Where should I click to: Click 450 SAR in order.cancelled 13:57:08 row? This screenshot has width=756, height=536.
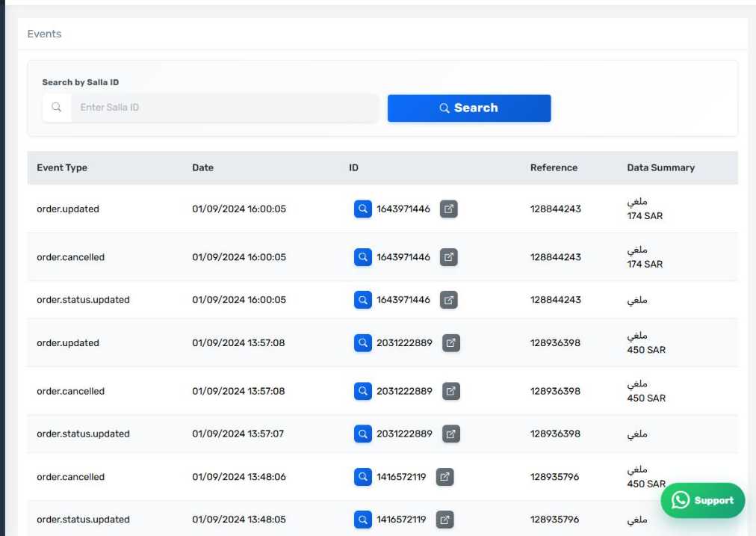pyautogui.click(x=646, y=398)
